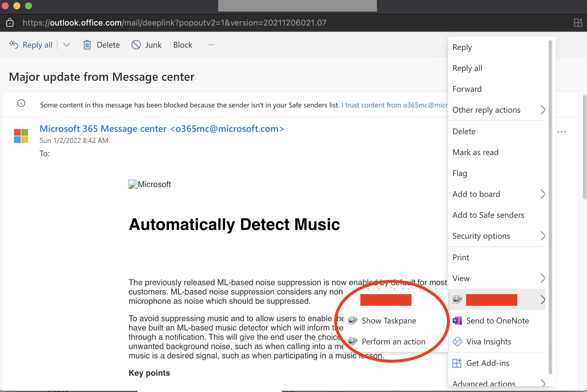This screenshot has height=392, width=587.
Task: Click the Microsoft logo sender avatar
Action: tap(21, 136)
